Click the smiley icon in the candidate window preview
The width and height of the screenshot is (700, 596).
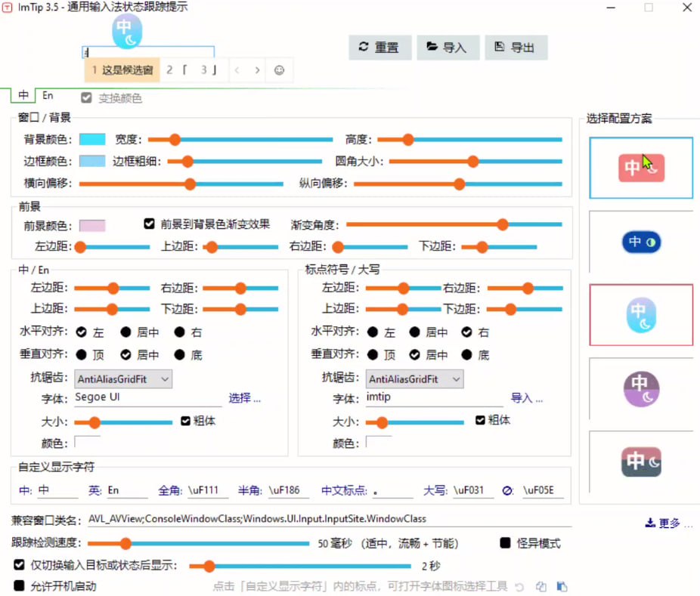[279, 69]
